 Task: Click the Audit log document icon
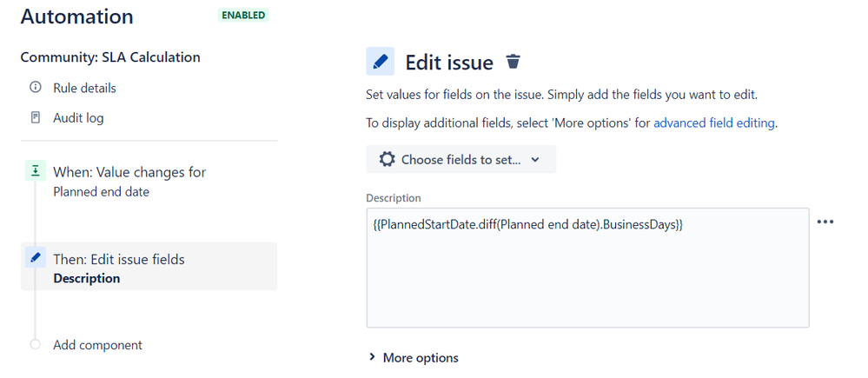point(36,117)
